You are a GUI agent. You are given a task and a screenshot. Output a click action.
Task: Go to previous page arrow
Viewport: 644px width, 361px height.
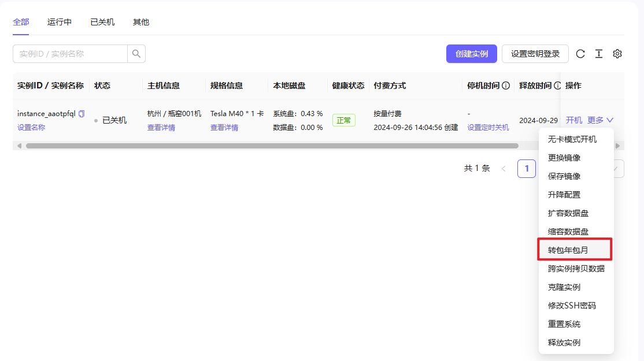504,169
